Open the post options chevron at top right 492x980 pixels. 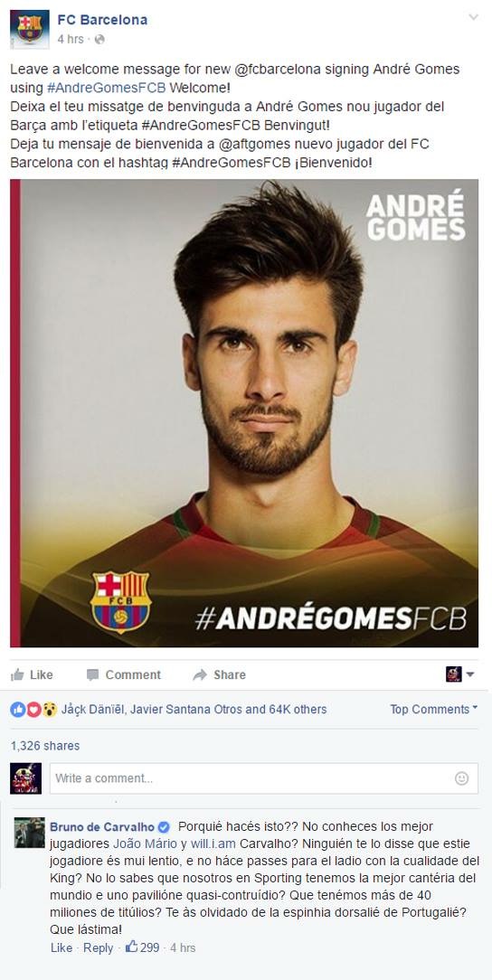pyautogui.click(x=473, y=17)
